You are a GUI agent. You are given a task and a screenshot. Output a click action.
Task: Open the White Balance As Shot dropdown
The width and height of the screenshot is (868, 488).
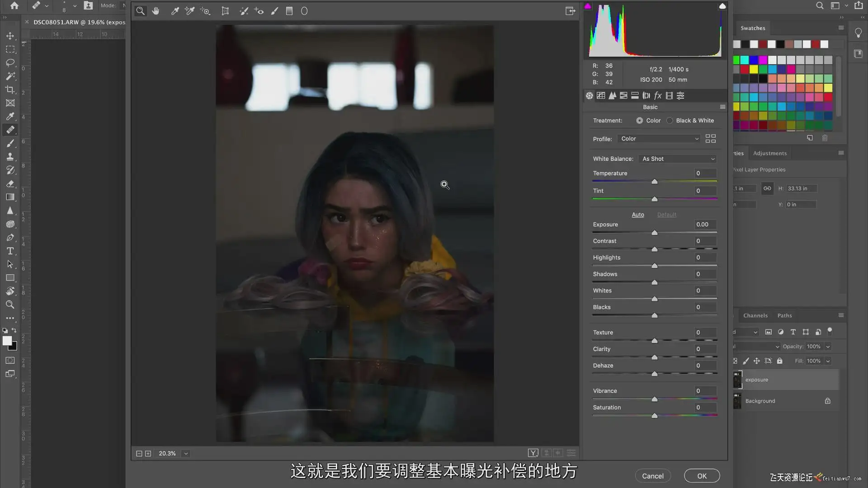tap(678, 159)
